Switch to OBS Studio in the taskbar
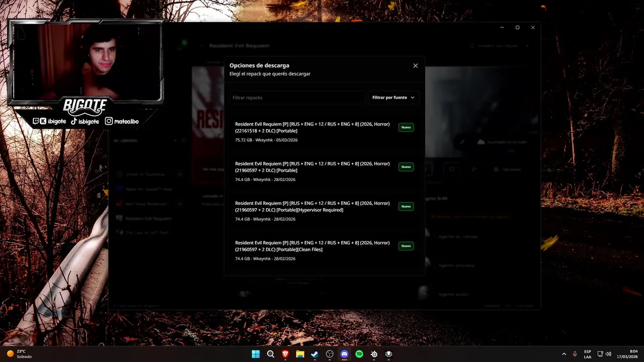Image resolution: width=644 pixels, height=362 pixels. 330,354
